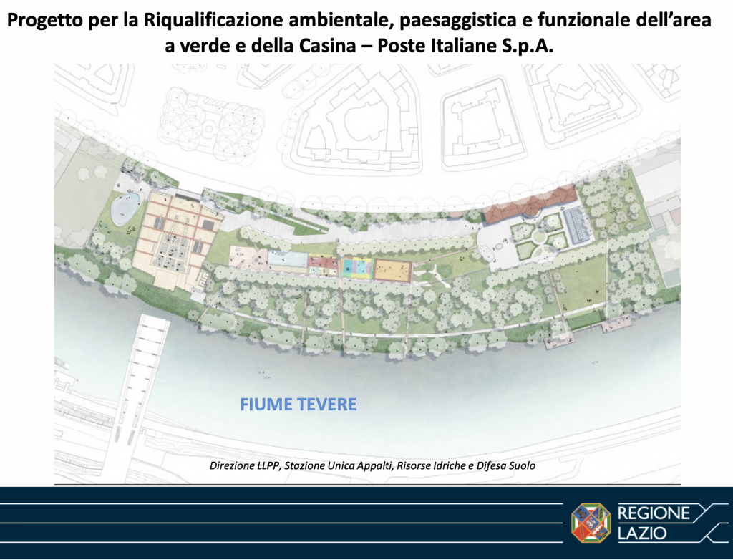This screenshot has width=733, height=560.
Task: Click the slide title beginning "Progetto per la Riqualificazione"
Action: (x=359, y=32)
